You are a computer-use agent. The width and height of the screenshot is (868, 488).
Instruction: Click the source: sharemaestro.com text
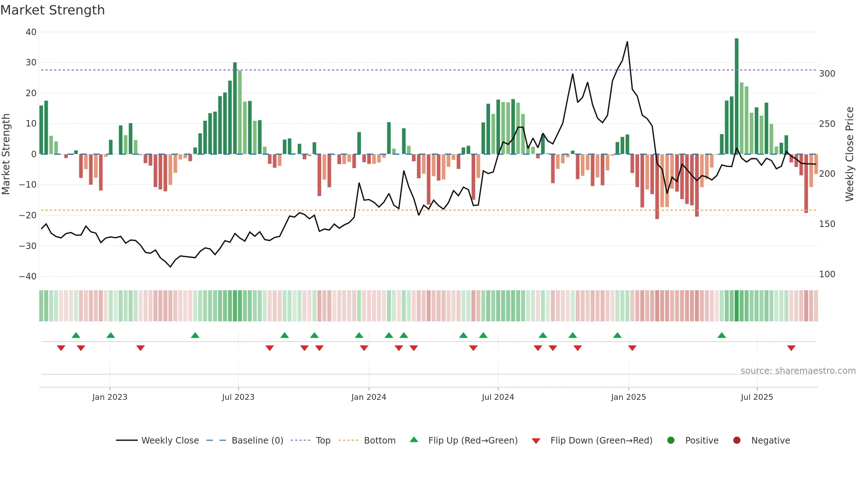pos(798,371)
